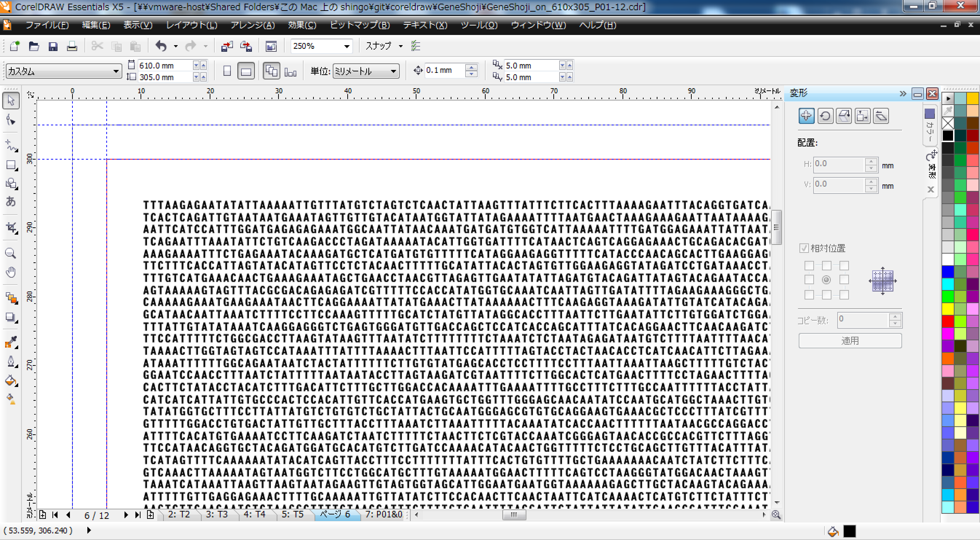Image resolution: width=980 pixels, height=540 pixels.
Task: Select the Text tool (あ)
Action: point(11,201)
